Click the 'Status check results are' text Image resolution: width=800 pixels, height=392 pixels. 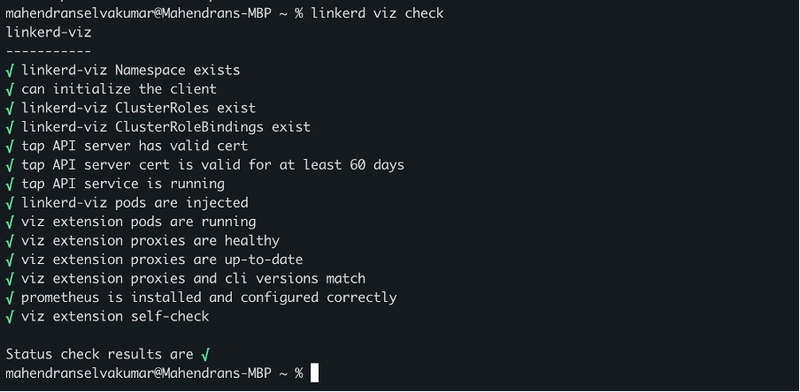99,354
